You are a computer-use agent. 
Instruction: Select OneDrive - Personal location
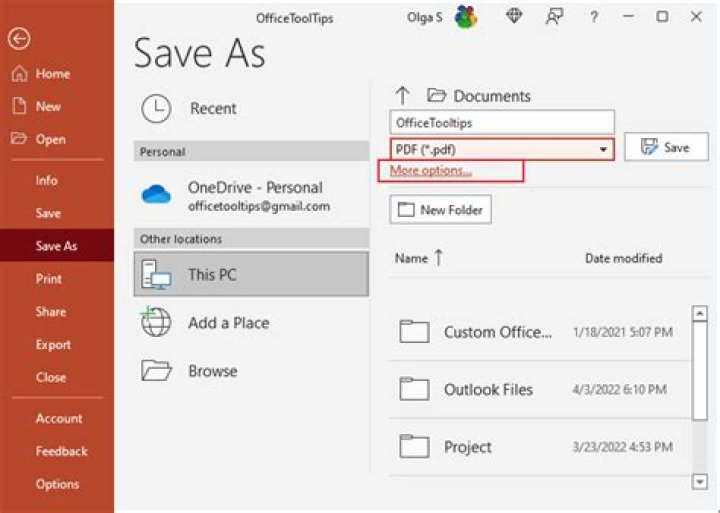tap(251, 195)
